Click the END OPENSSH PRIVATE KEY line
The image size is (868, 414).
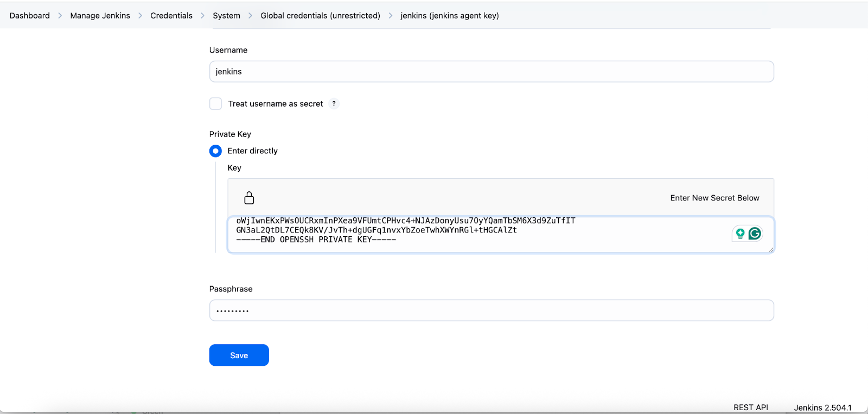[x=316, y=240]
